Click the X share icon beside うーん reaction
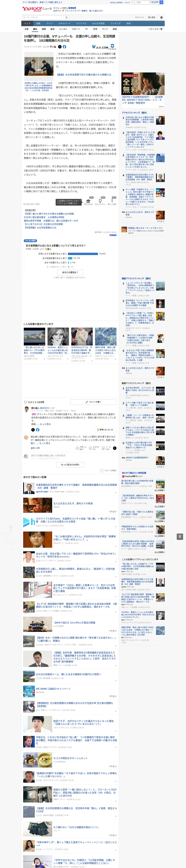This screenshot has width=186, height=868. click(x=115, y=448)
